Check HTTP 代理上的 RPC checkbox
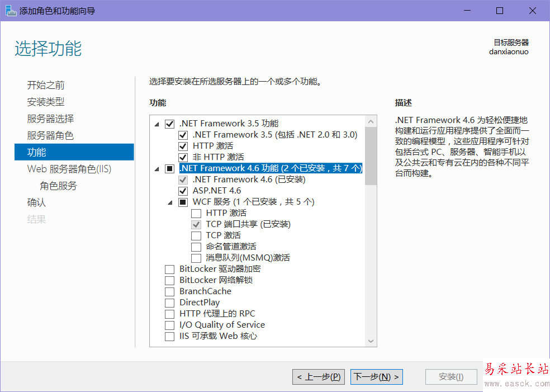Screen dimensions: 550x392 click(x=170, y=314)
